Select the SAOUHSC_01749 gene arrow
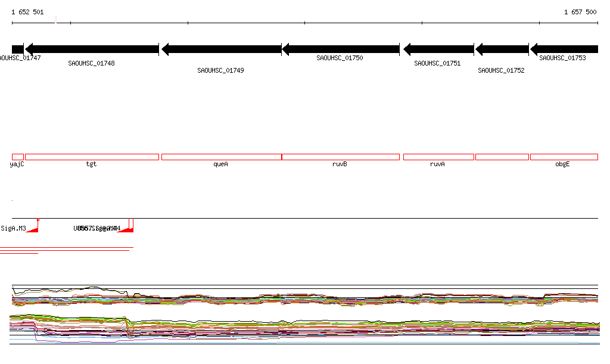 pos(222,49)
